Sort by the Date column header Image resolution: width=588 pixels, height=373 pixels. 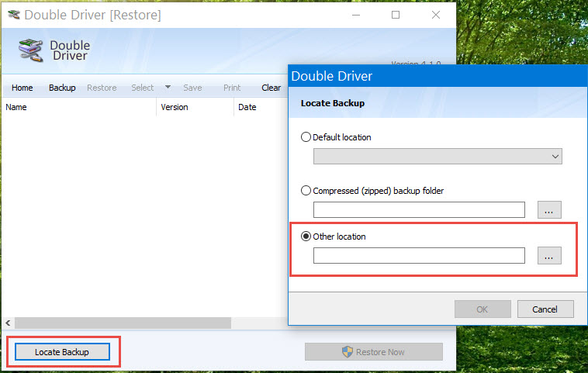[x=261, y=107]
